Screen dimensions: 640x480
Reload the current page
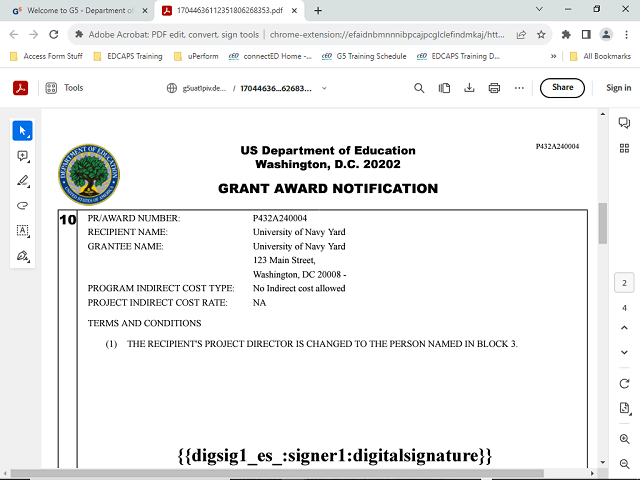(x=53, y=35)
